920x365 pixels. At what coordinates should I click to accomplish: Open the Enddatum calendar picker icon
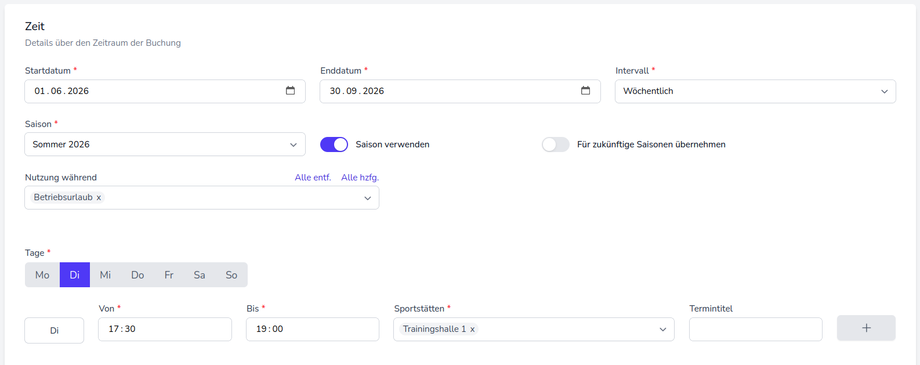click(586, 91)
